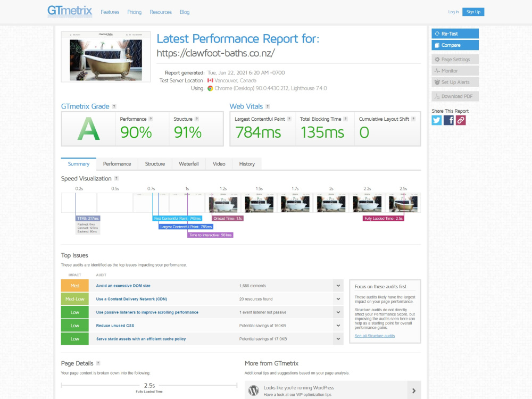Share report on Twitter icon
Screen dimensions: 532x399
[436, 120]
